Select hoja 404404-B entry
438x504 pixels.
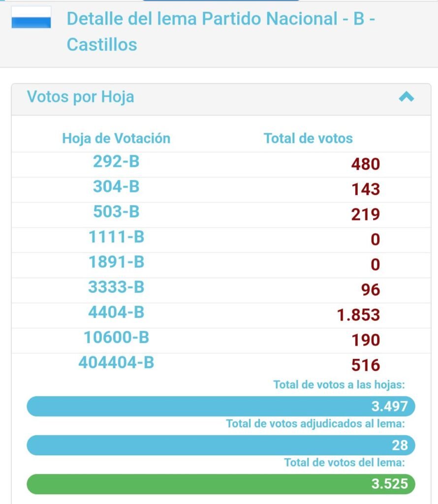pyautogui.click(x=116, y=363)
